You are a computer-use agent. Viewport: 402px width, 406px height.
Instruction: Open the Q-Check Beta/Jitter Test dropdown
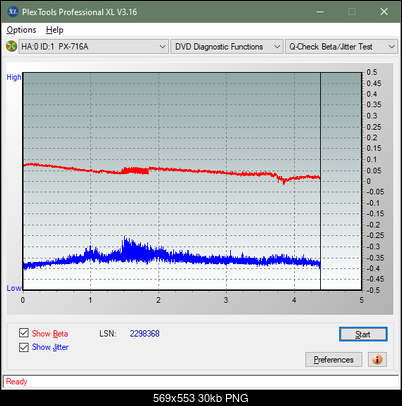[x=341, y=47]
